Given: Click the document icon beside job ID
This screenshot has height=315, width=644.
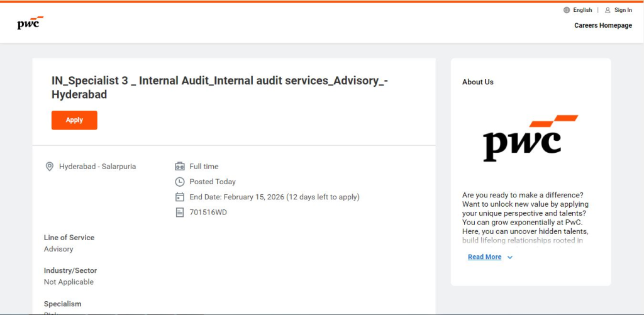Looking at the screenshot, I should pos(179,213).
